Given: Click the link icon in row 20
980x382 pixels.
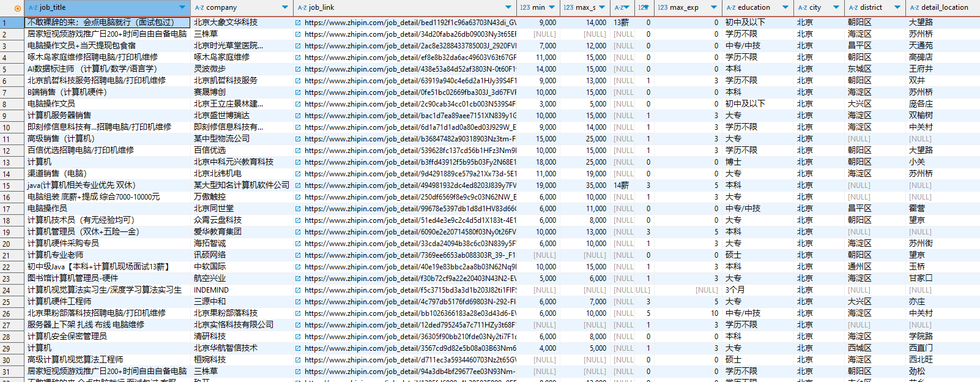Looking at the screenshot, I should click(298, 244).
